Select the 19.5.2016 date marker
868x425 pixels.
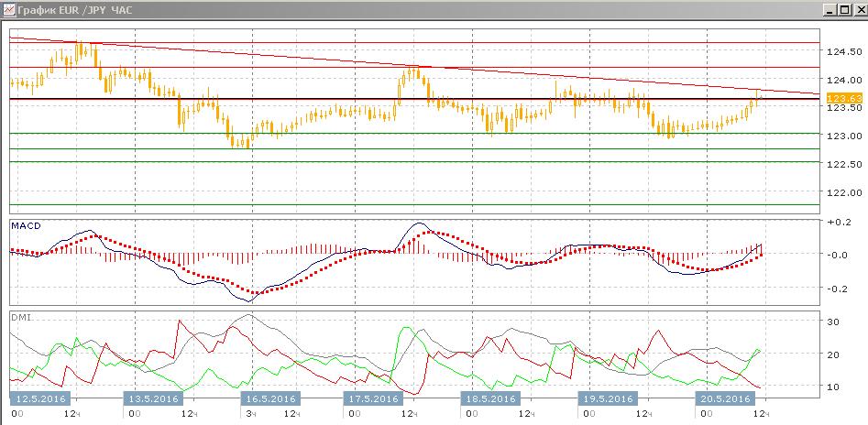[x=608, y=398]
